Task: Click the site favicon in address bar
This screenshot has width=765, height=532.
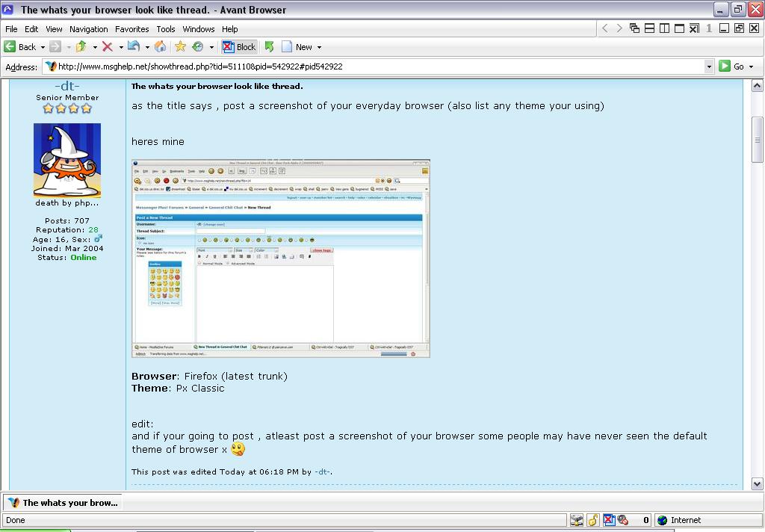Action: (x=52, y=66)
